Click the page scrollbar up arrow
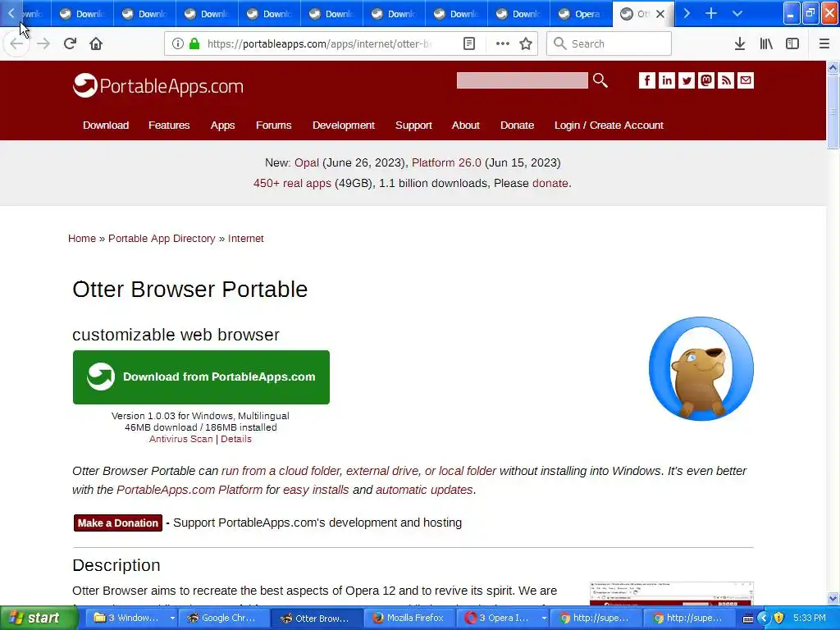 coord(833,67)
